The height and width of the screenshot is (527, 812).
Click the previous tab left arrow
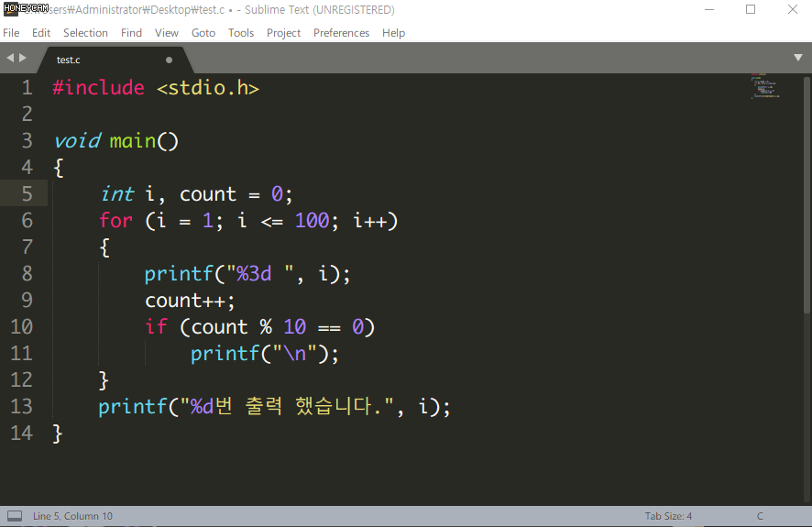[x=10, y=58]
